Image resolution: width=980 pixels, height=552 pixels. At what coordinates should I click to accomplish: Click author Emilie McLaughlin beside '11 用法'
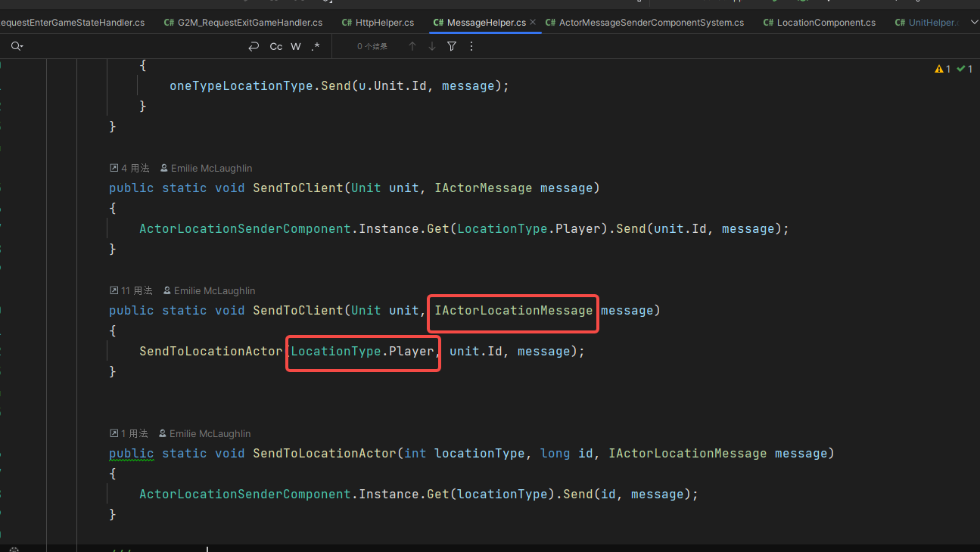209,290
